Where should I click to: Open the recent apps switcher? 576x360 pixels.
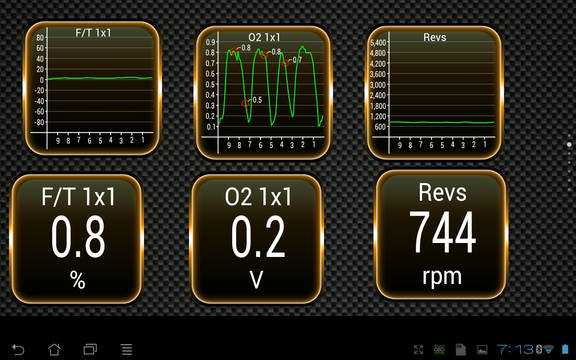90,349
